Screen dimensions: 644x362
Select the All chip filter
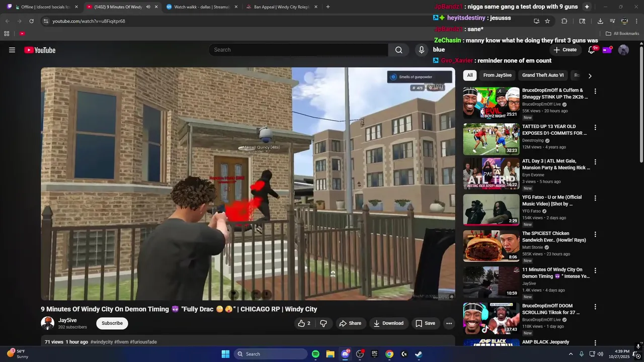click(x=470, y=75)
